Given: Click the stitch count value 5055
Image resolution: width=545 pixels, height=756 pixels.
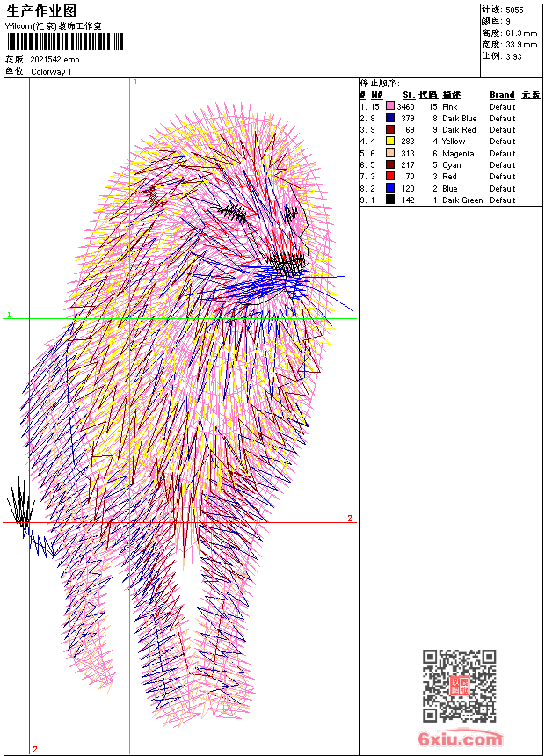Looking at the screenshot, I should point(514,11).
